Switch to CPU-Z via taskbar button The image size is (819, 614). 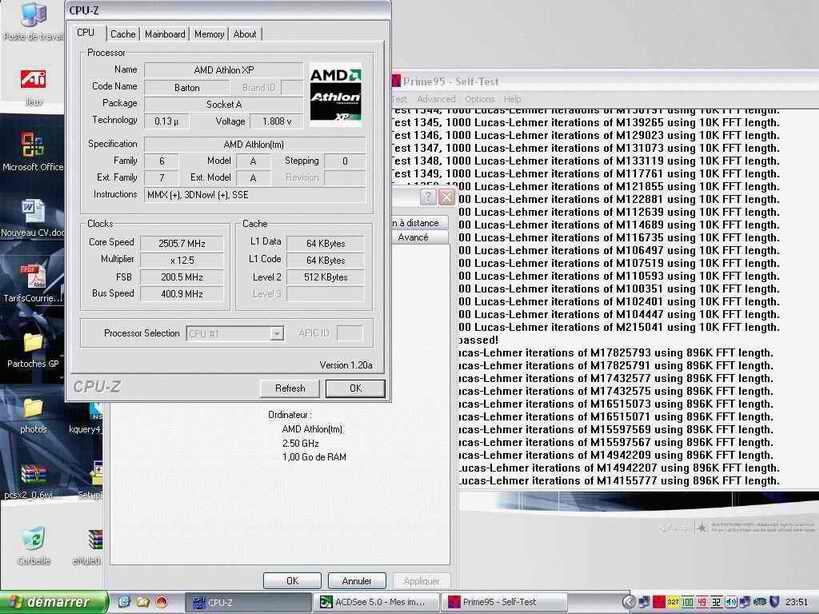pyautogui.click(x=249, y=602)
